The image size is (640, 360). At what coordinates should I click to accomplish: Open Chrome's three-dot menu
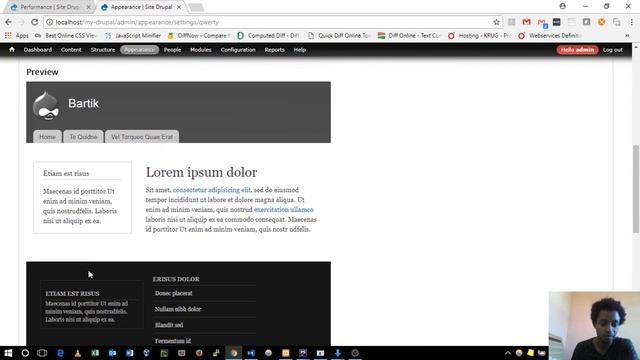tap(631, 22)
